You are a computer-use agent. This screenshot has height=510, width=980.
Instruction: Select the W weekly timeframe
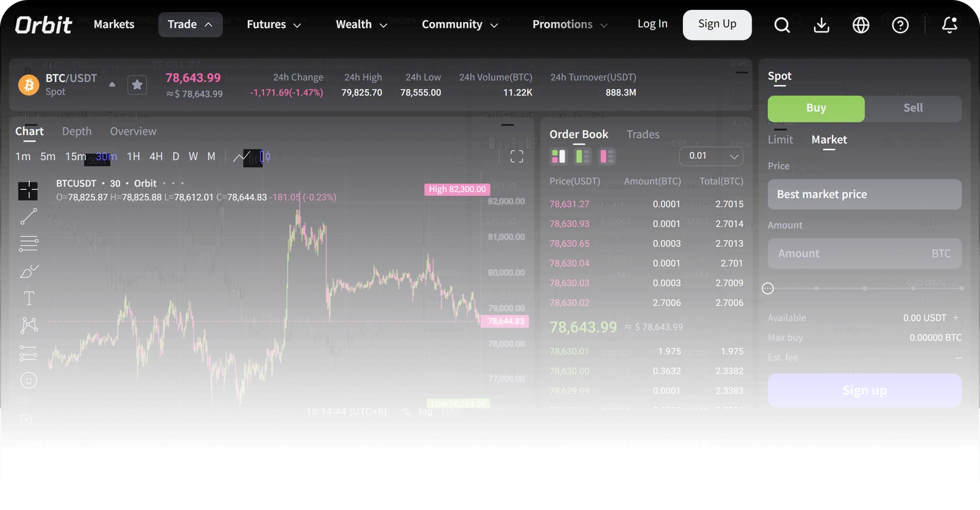(194, 157)
